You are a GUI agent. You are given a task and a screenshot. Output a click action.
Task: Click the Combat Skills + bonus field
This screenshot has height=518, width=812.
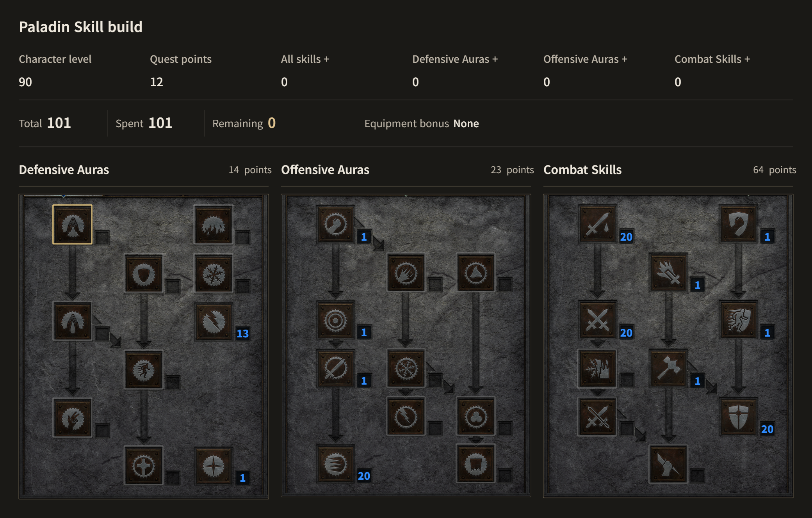click(678, 82)
